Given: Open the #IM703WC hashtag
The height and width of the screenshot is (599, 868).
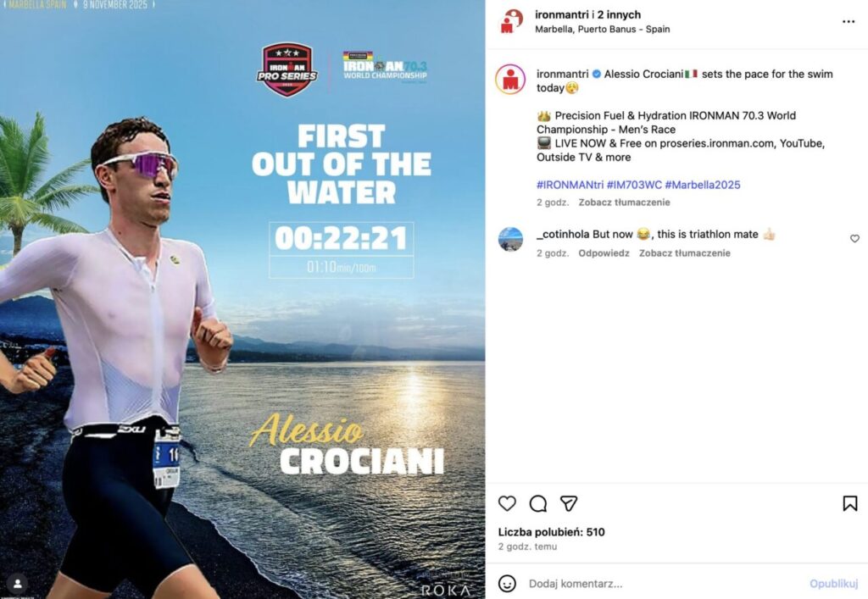Looking at the screenshot, I should [634, 185].
